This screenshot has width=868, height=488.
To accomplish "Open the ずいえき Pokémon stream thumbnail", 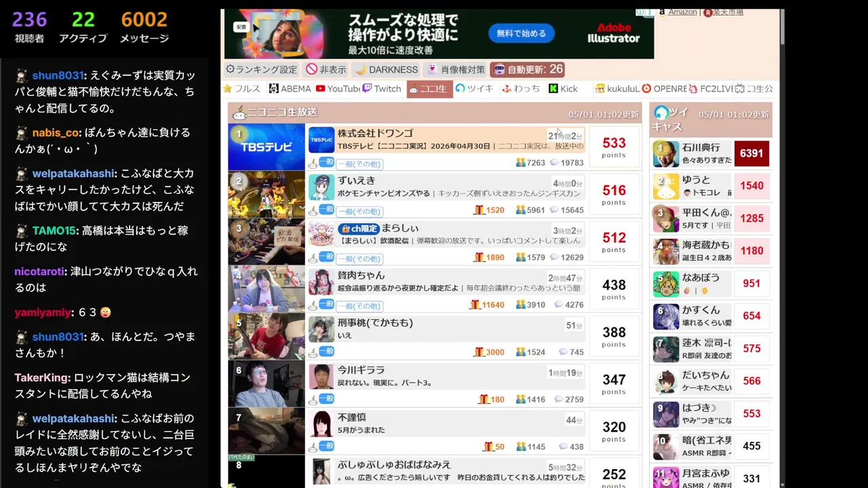I will click(267, 194).
